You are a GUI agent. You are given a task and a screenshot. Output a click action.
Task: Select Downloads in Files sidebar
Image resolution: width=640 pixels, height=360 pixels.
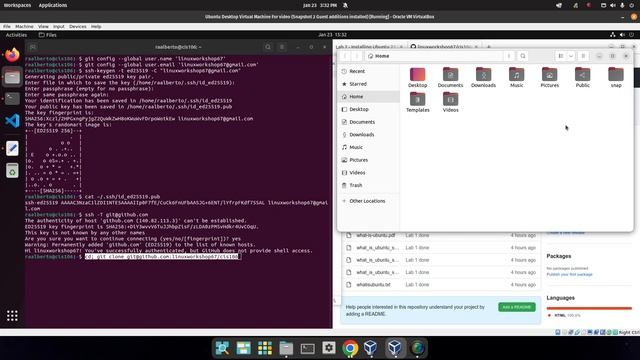tap(369, 134)
